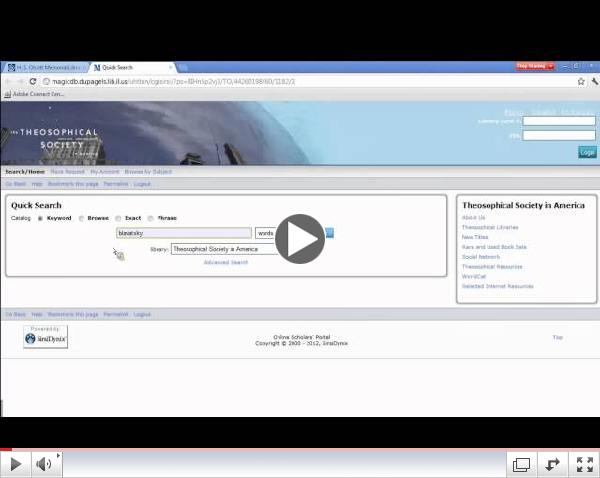Click the footer Go Back link

[x=16, y=314]
